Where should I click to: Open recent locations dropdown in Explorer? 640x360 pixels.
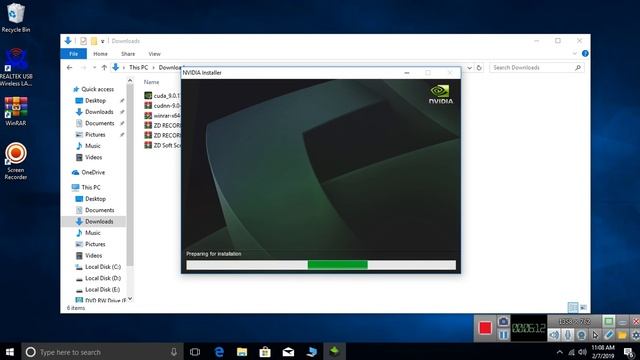tap(94, 67)
